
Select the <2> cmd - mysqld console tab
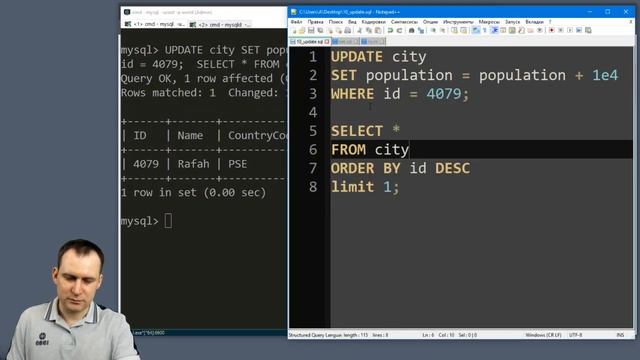tap(220, 24)
